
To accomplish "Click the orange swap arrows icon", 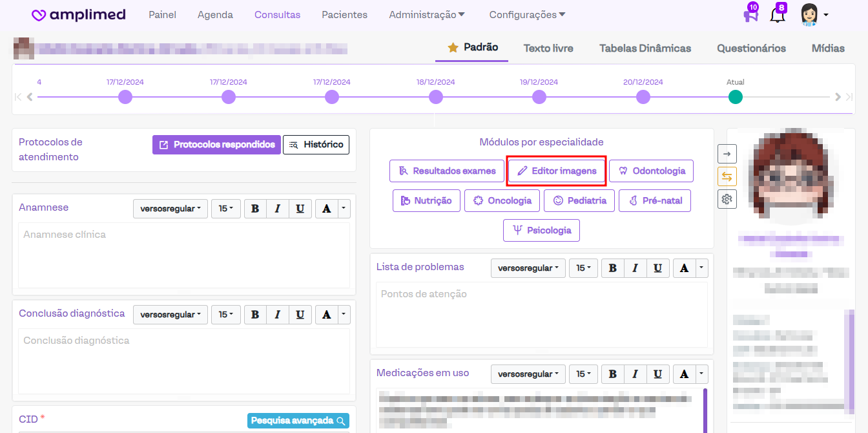I will point(727,176).
